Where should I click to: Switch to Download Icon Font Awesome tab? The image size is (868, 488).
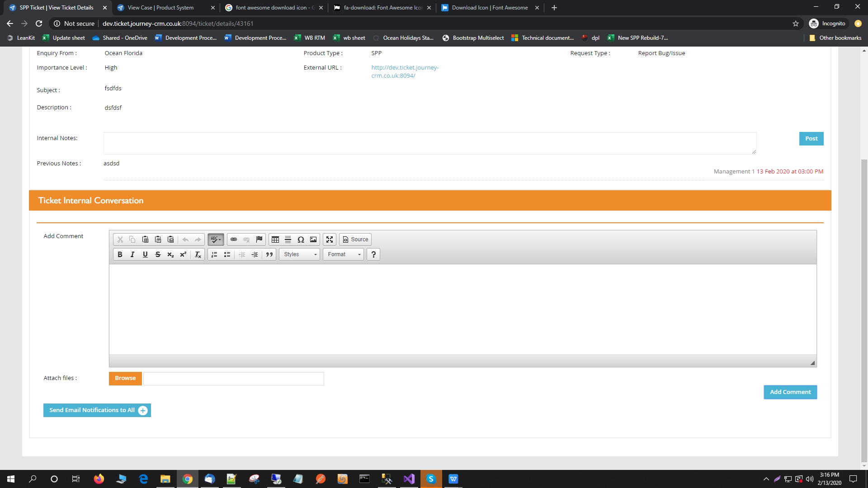coord(490,8)
